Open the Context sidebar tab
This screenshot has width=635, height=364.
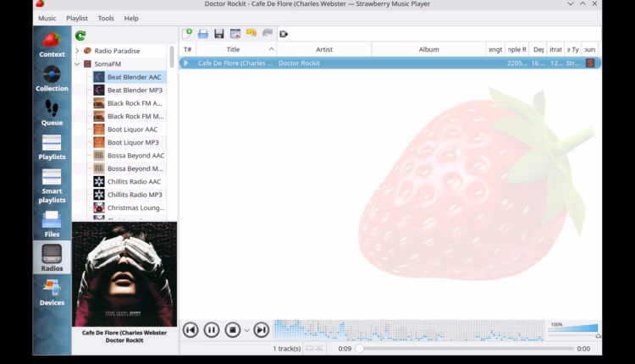point(52,44)
